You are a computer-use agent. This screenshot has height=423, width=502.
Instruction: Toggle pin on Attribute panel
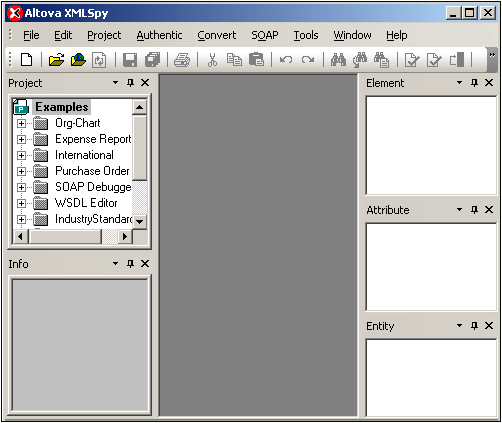click(x=474, y=210)
